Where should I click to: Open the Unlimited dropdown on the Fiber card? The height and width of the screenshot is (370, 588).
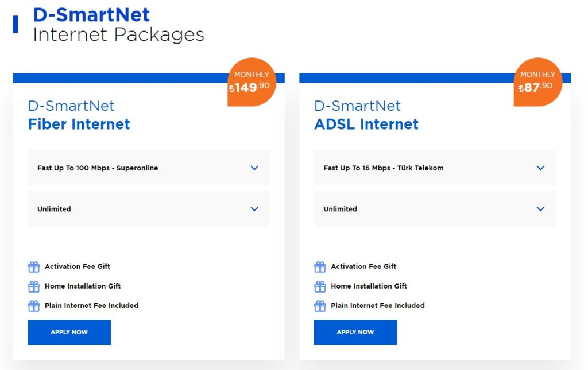coord(148,209)
